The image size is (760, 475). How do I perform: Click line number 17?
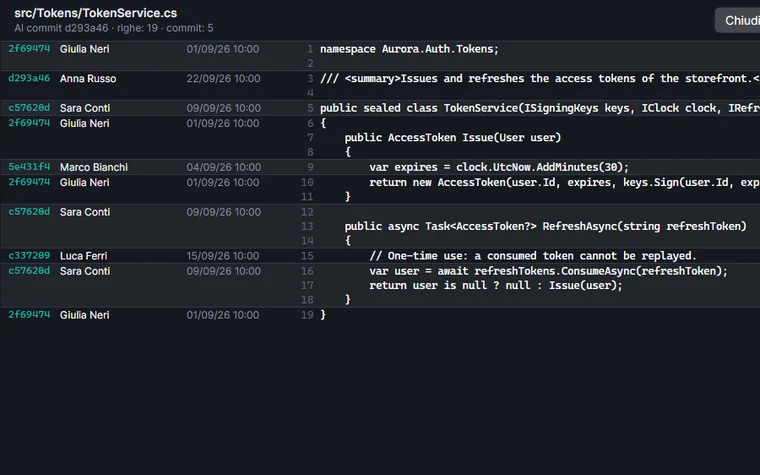point(307,285)
